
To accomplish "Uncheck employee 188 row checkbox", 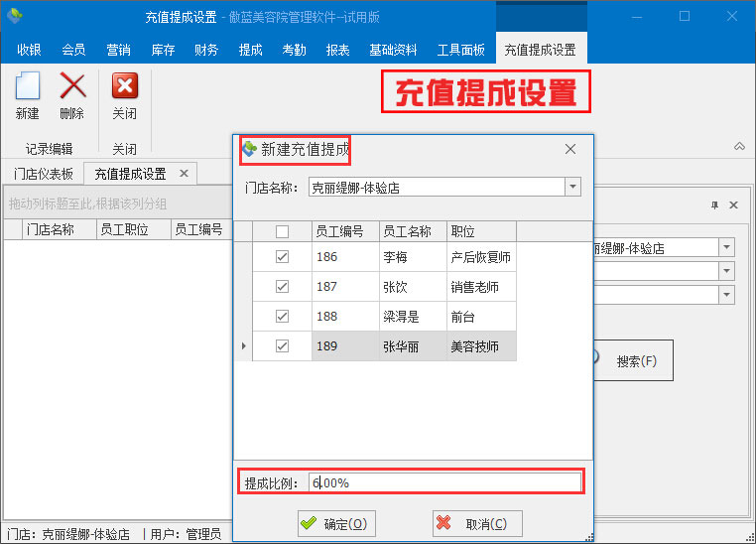I will [x=282, y=316].
